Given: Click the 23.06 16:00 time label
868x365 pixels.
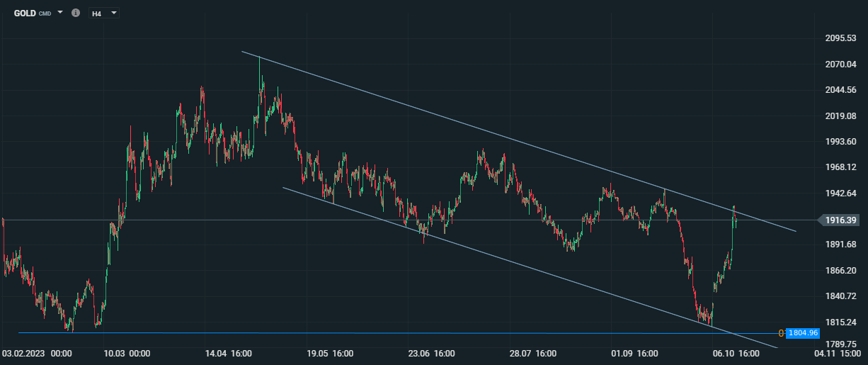Looking at the screenshot, I should (x=431, y=353).
